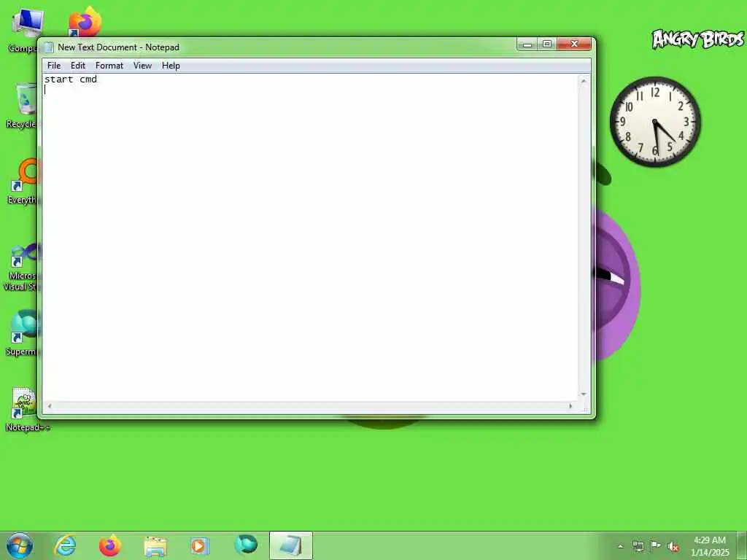Minimize the Notepad window
Image resolution: width=747 pixels, height=560 pixels.
point(527,44)
